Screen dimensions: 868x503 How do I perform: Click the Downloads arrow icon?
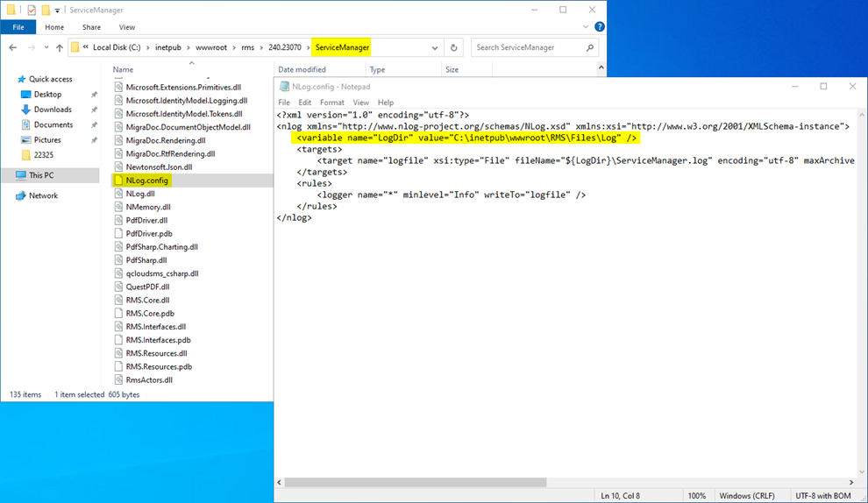pyautogui.click(x=25, y=110)
